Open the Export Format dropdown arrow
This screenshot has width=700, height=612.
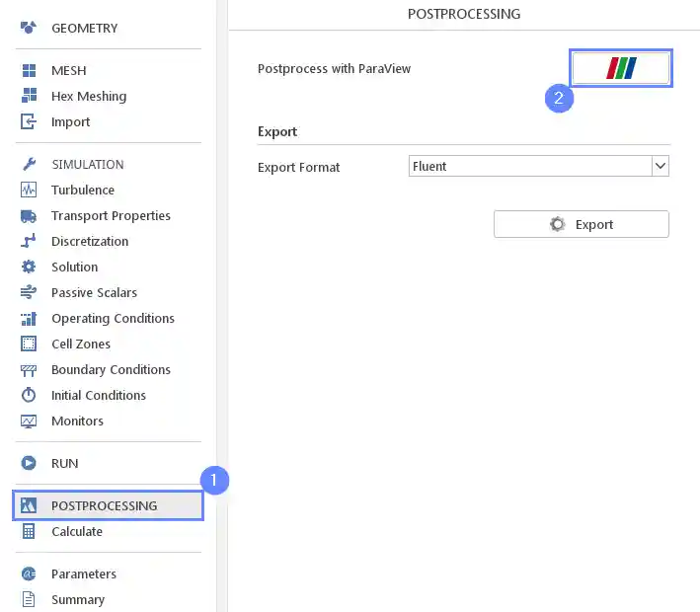click(x=661, y=167)
